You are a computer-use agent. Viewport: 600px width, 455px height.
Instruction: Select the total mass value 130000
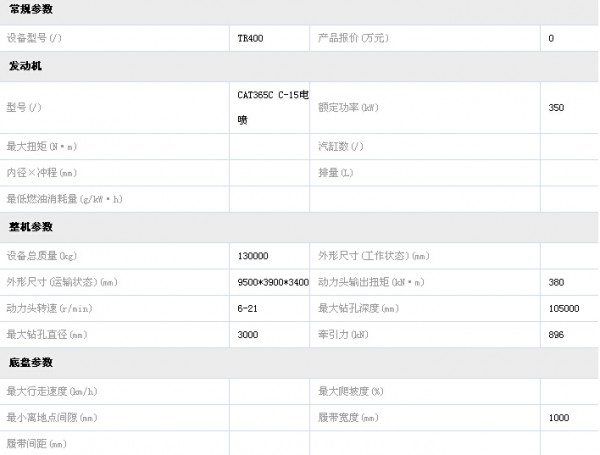point(256,255)
